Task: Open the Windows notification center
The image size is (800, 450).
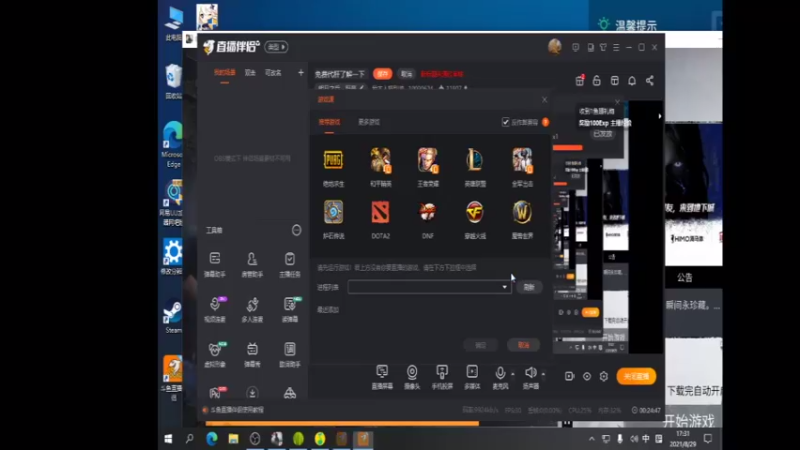Action: (708, 439)
